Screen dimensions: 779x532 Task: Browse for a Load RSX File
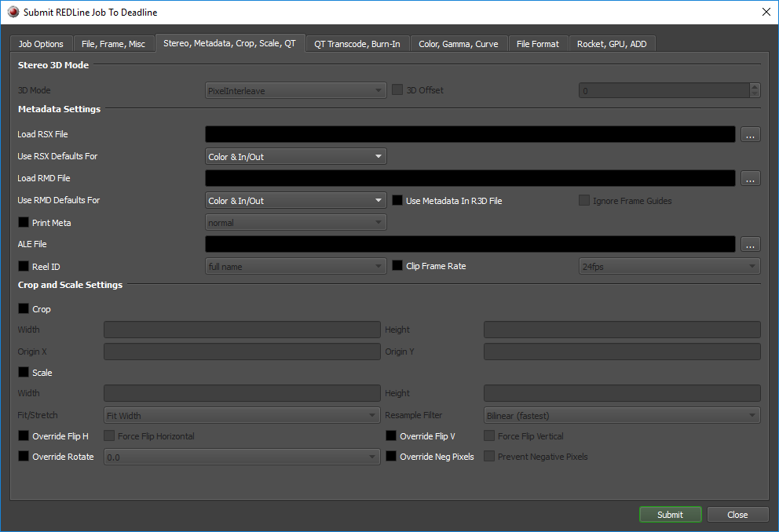click(750, 134)
